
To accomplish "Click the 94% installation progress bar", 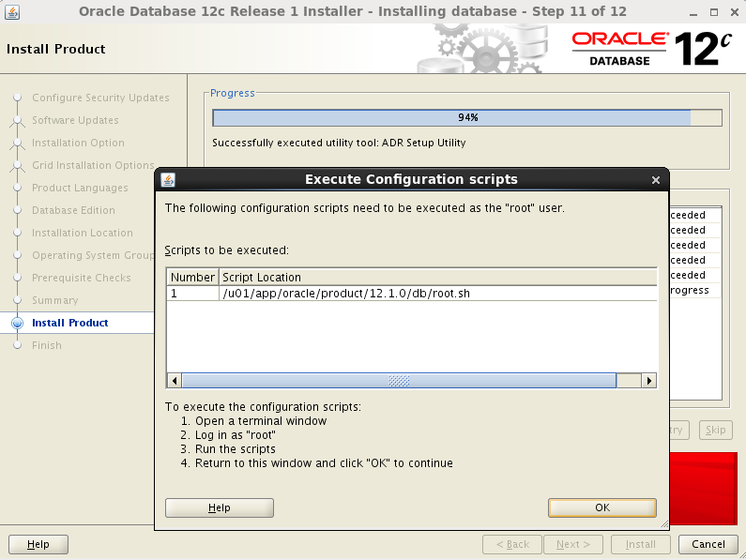I will click(467, 117).
